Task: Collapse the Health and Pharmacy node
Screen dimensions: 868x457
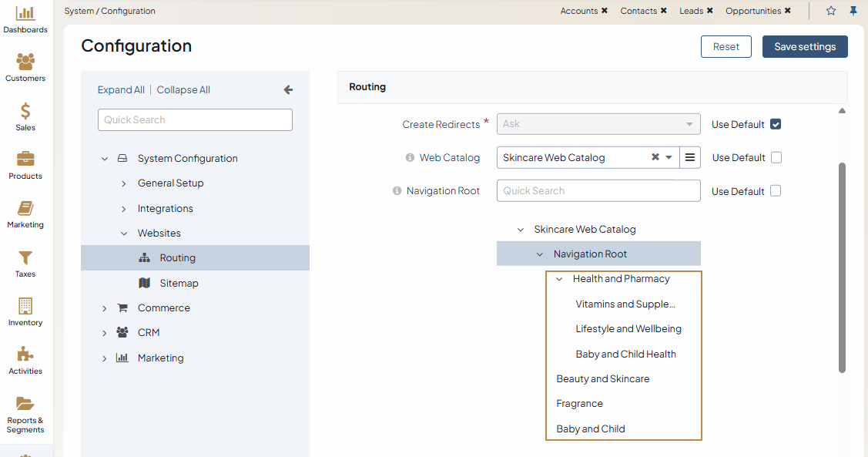Action: (560, 279)
